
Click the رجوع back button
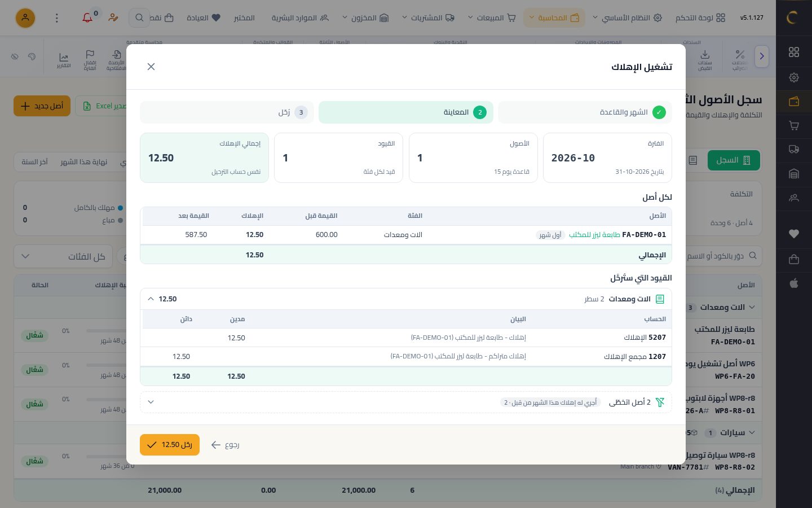click(225, 445)
